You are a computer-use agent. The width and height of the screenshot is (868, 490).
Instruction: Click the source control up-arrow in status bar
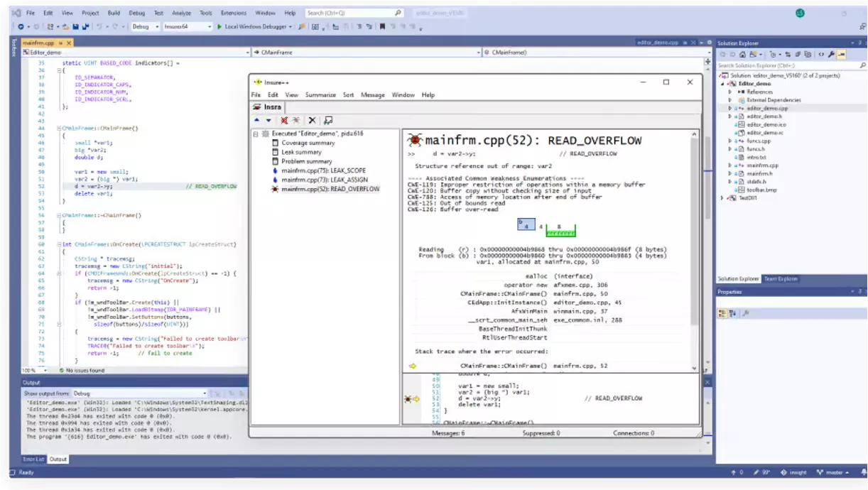pyautogui.click(x=734, y=472)
